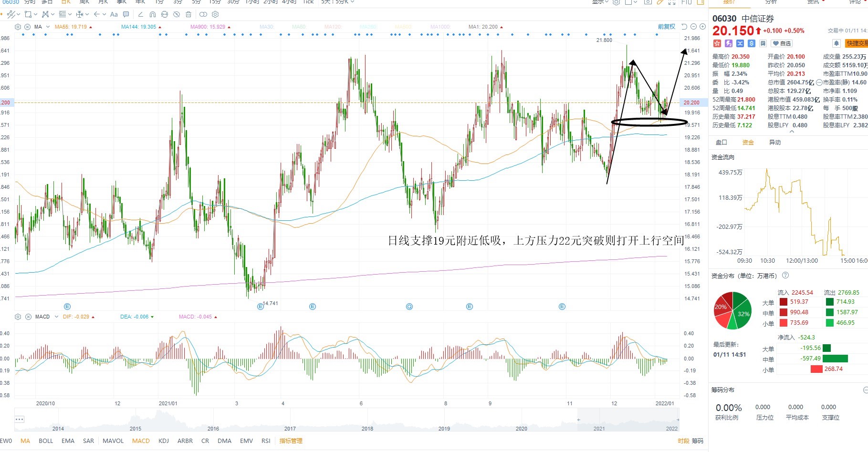
Task: Open pitchfork tool options arrow
Action: (x=52, y=14)
